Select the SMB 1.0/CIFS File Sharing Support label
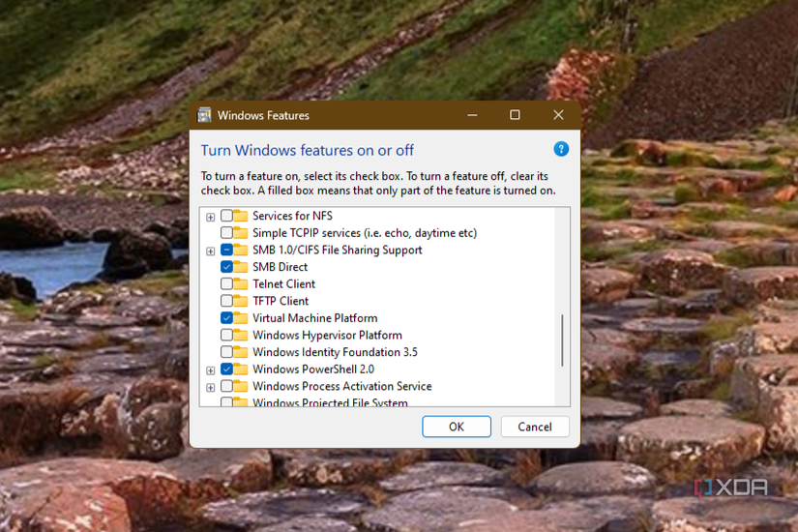The image size is (798, 532). (x=338, y=250)
